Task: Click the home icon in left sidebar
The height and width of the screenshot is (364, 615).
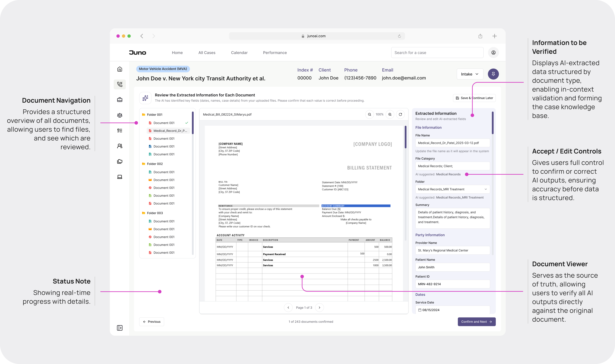Action: (120, 69)
